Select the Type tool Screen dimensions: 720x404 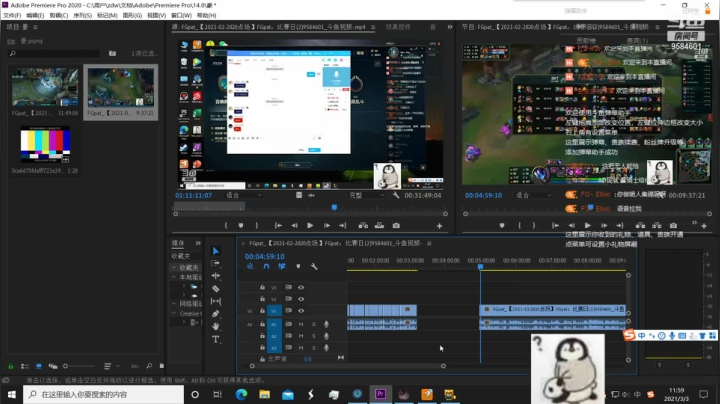(x=215, y=339)
